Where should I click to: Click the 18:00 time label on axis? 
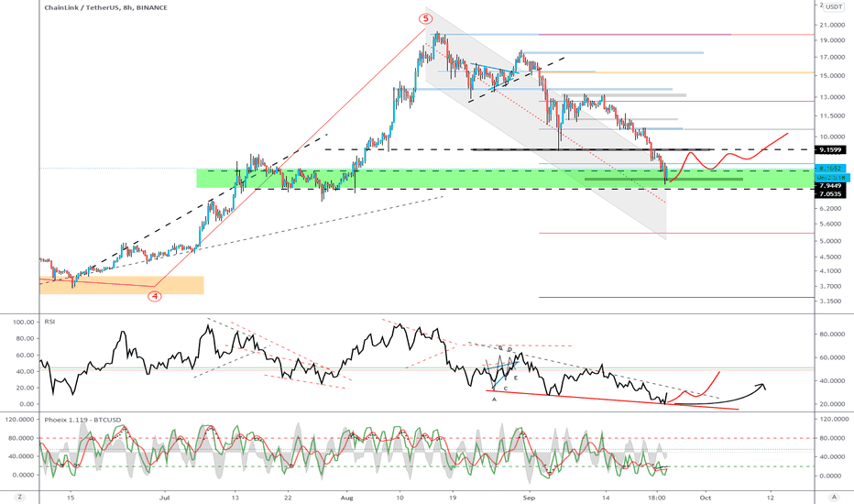(x=657, y=498)
